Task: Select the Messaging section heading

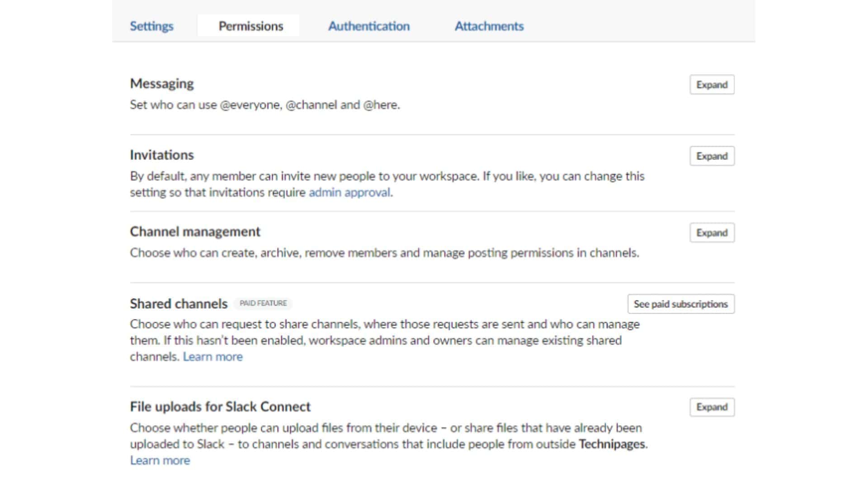Action: [x=161, y=83]
